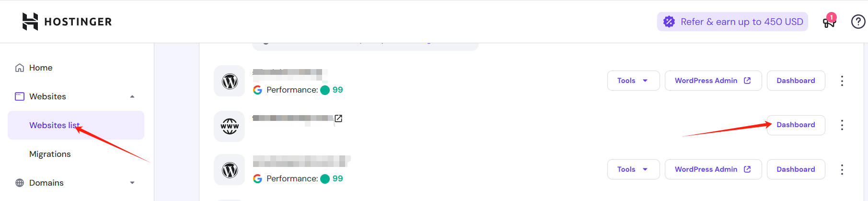This screenshot has height=201, width=868.
Task: Click the last WordPress site icon
Action: pos(230,170)
